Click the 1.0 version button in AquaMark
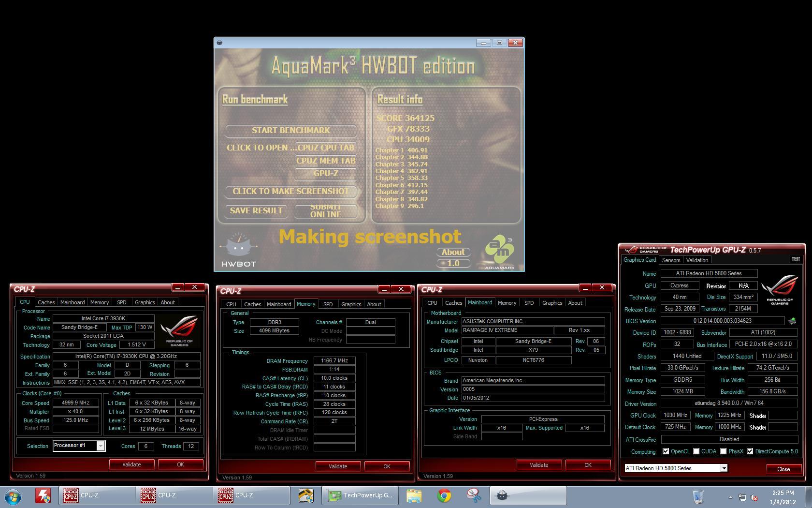Viewport: 812px width, 508px height. [x=453, y=263]
